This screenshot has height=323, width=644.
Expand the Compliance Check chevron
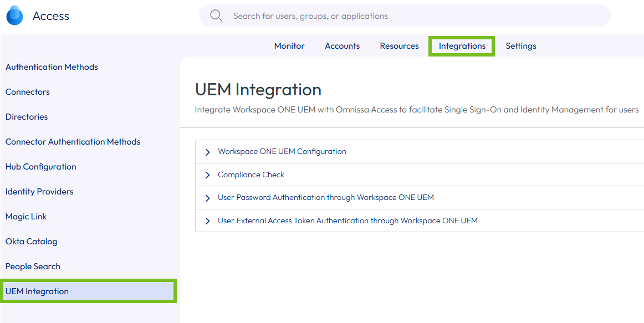[207, 175]
